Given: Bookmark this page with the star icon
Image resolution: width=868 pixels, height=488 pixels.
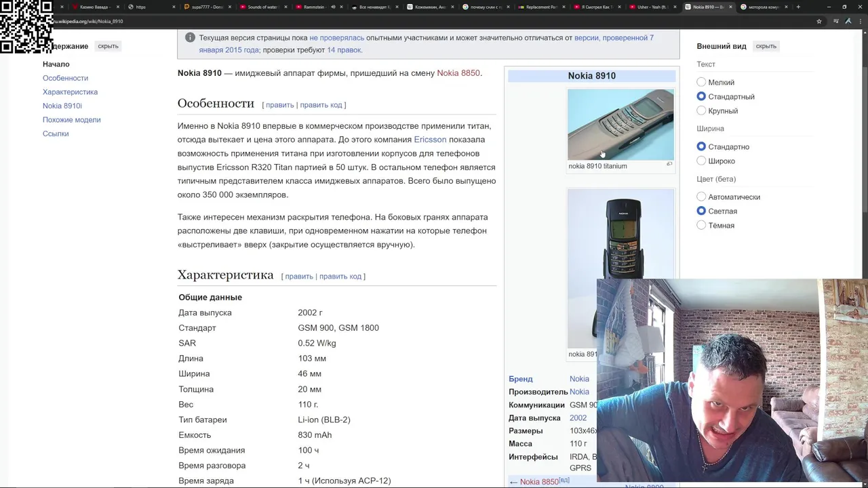Looking at the screenshot, I should click(819, 21).
